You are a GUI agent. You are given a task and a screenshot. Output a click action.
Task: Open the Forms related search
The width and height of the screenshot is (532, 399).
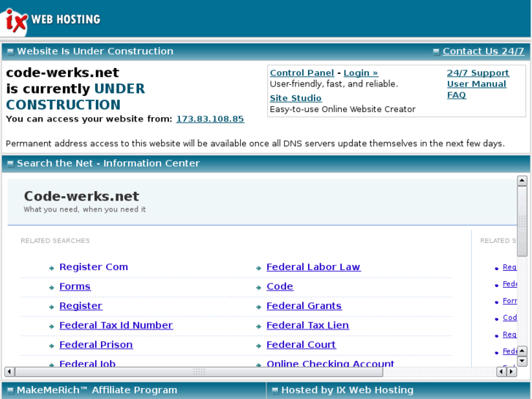(x=75, y=286)
